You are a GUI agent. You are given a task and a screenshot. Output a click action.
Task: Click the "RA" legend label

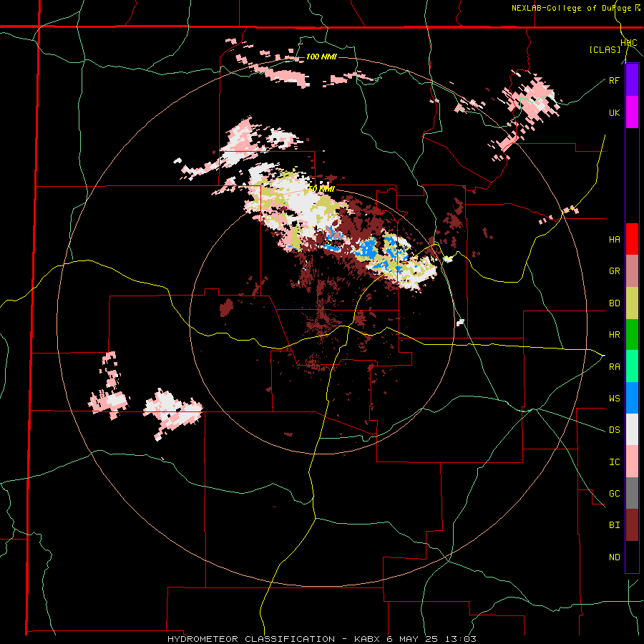[614, 367]
